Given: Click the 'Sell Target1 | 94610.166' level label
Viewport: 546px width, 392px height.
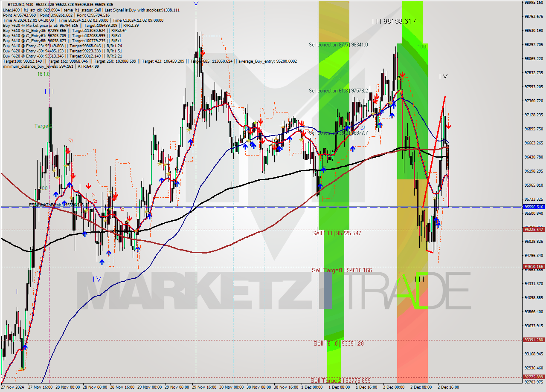Looking at the screenshot, I should [342, 270].
